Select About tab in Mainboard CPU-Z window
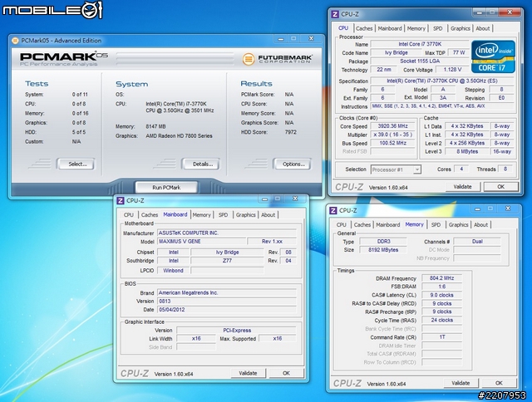 tap(268, 215)
